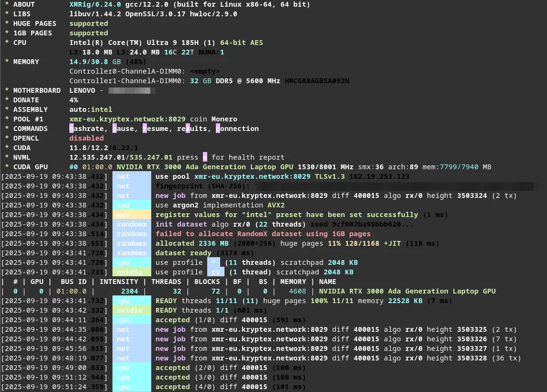The height and width of the screenshot is (392, 547).
Task: Click the DONATE 4% indicator
Action: 73,99
